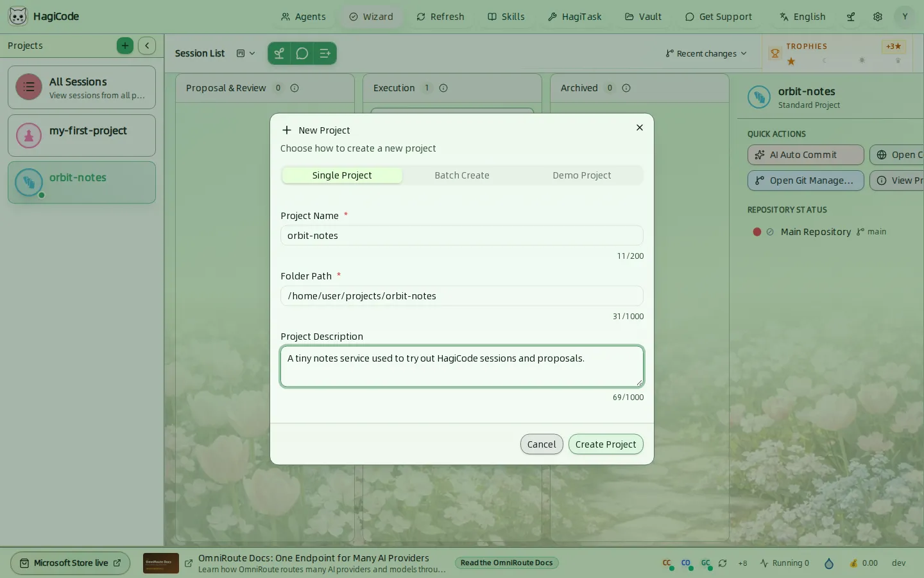Select my-first-project in the sidebar

81,136
